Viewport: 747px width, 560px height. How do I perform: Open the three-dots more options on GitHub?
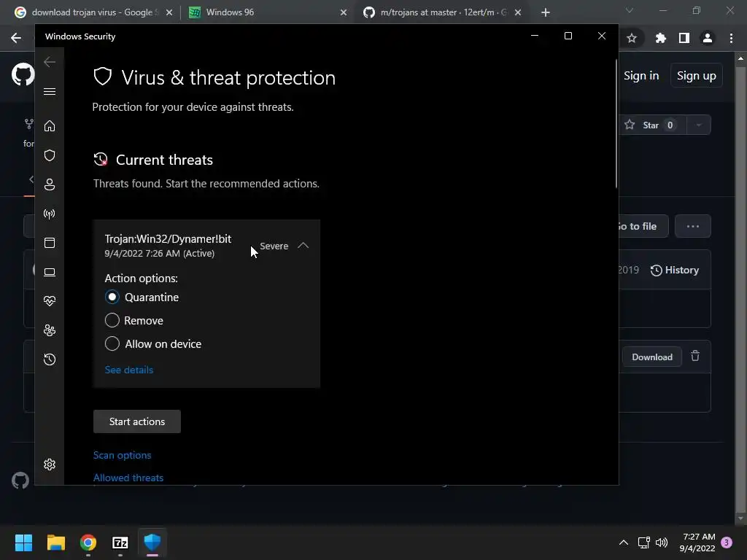(693, 226)
